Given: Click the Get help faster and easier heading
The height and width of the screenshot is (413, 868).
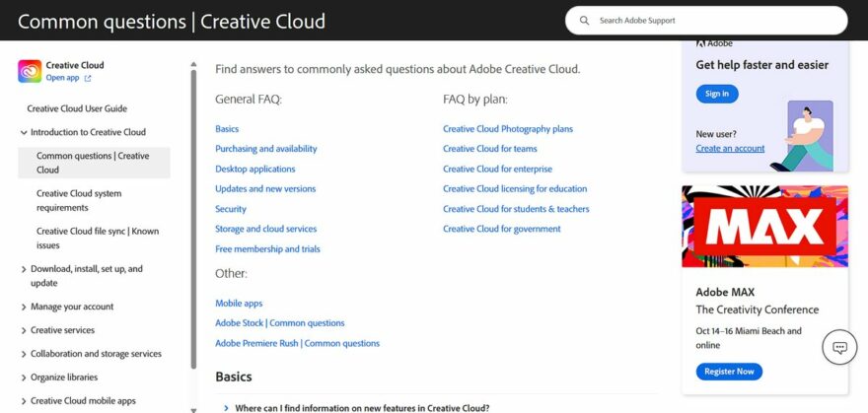Looking at the screenshot, I should click(x=762, y=65).
